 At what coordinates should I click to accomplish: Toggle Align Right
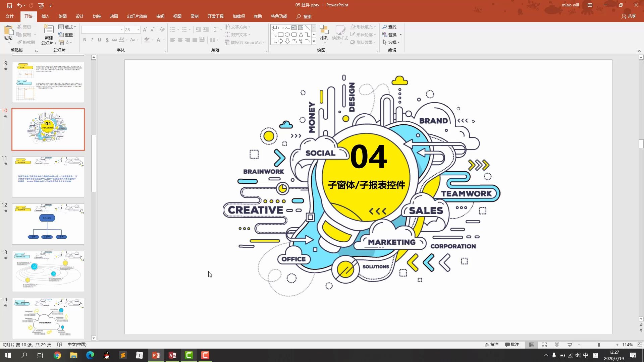pos(187,40)
